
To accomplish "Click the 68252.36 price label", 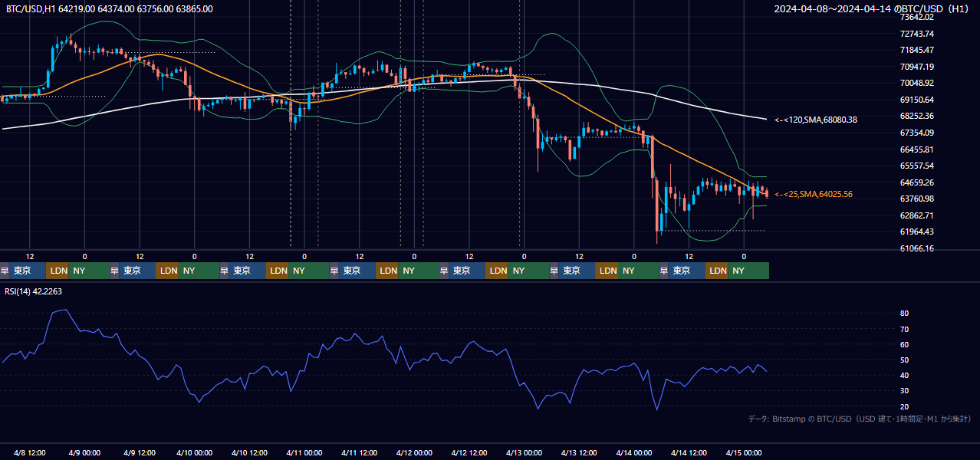I will pos(916,116).
